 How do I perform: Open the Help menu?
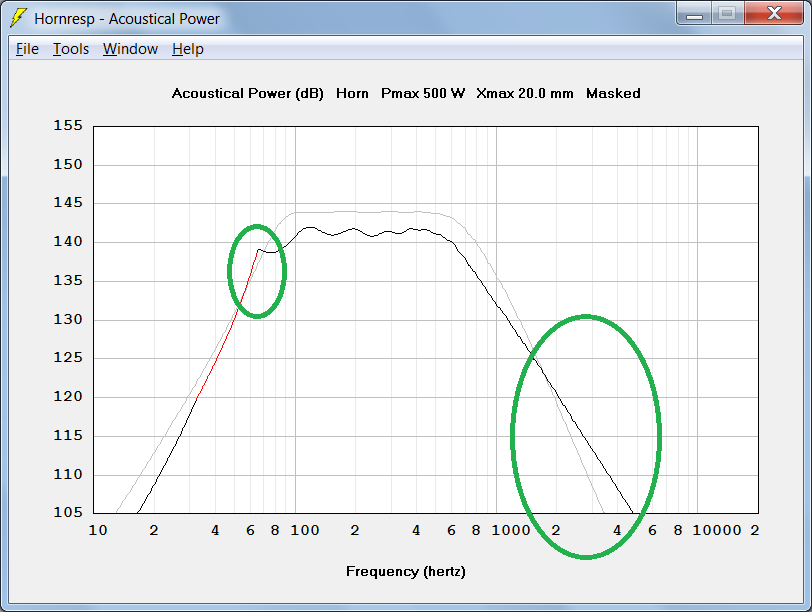pyautogui.click(x=187, y=49)
